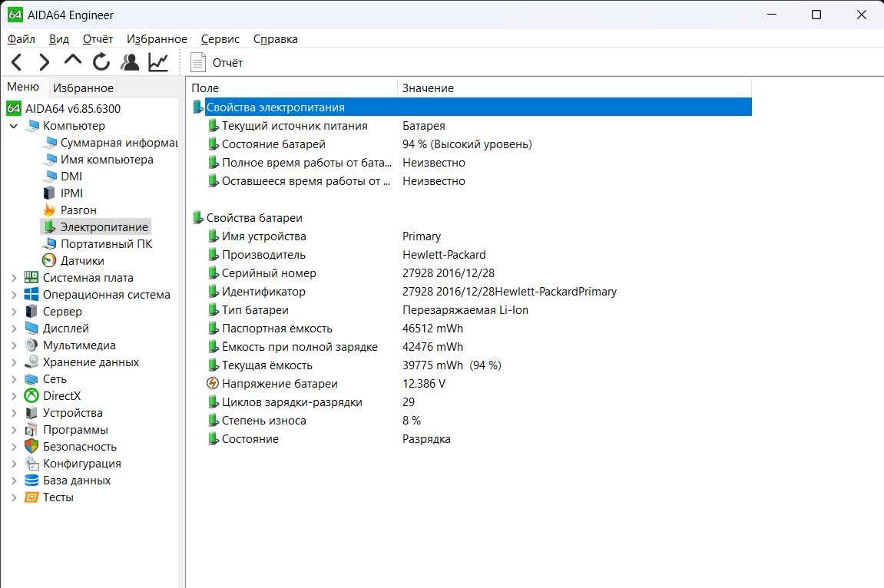Select Суммарная информация in the tree

tap(119, 143)
